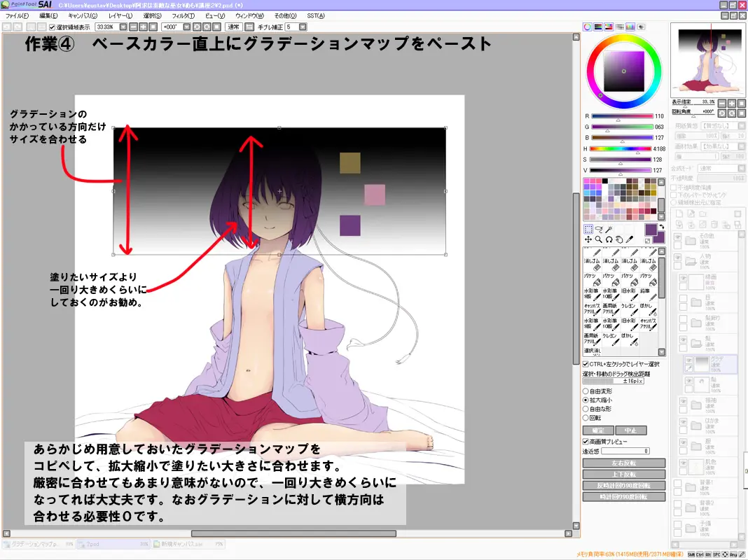Toggle the color wheel panel icon

pos(588,27)
